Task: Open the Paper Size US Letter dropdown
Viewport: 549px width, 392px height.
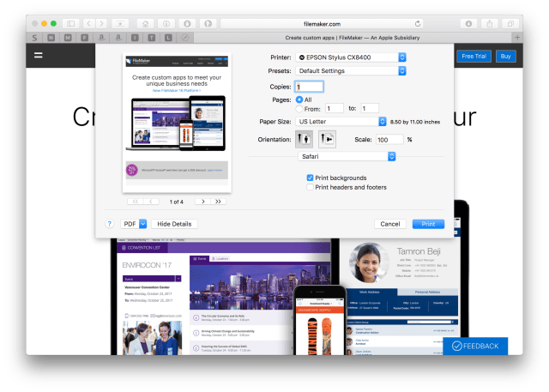Action: tap(341, 122)
